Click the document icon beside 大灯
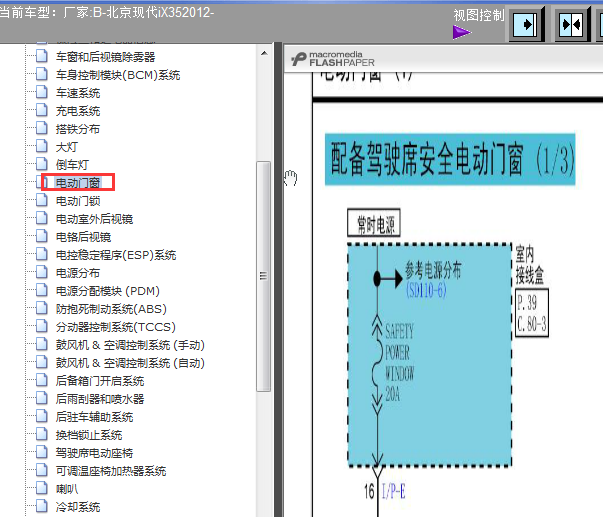Screen dimensions: 603x517 click(42, 146)
